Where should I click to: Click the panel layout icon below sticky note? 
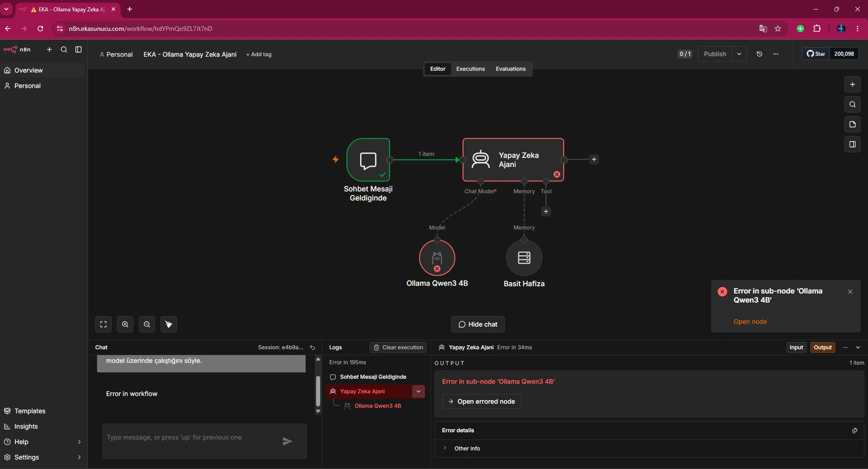tap(853, 144)
